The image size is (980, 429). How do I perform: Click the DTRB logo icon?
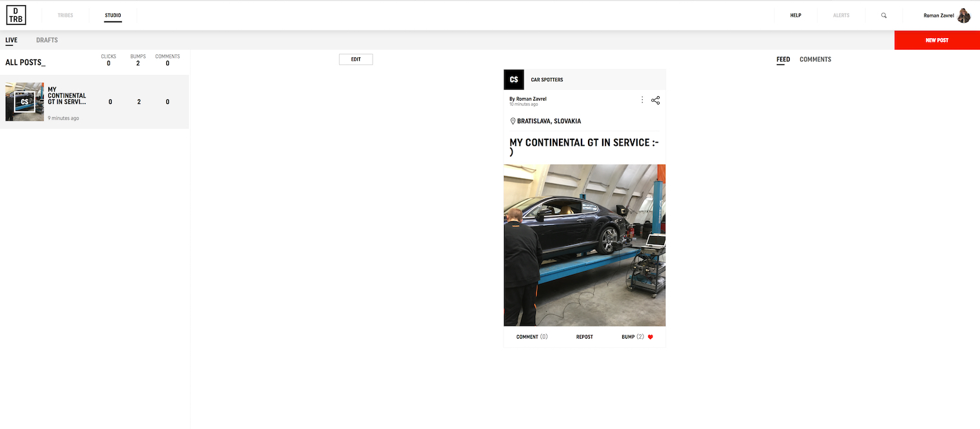pyautogui.click(x=16, y=15)
